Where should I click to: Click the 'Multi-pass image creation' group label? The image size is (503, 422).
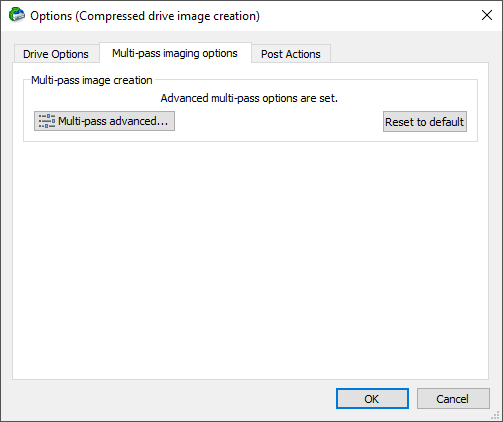(92, 80)
